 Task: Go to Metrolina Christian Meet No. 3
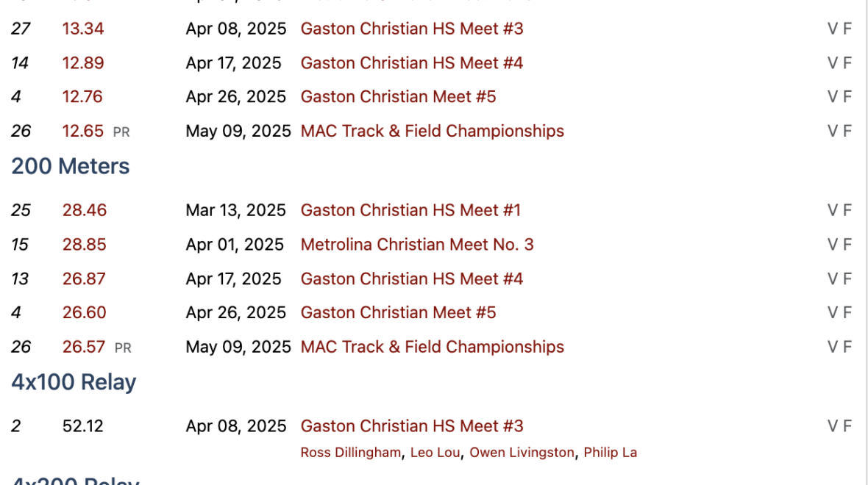[417, 245]
